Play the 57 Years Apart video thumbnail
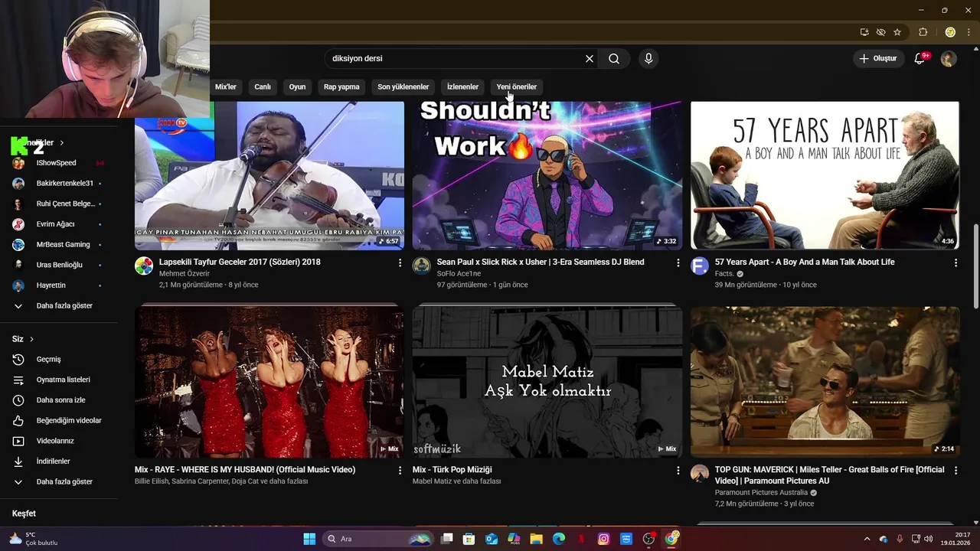Image resolution: width=980 pixels, height=551 pixels. [825, 175]
